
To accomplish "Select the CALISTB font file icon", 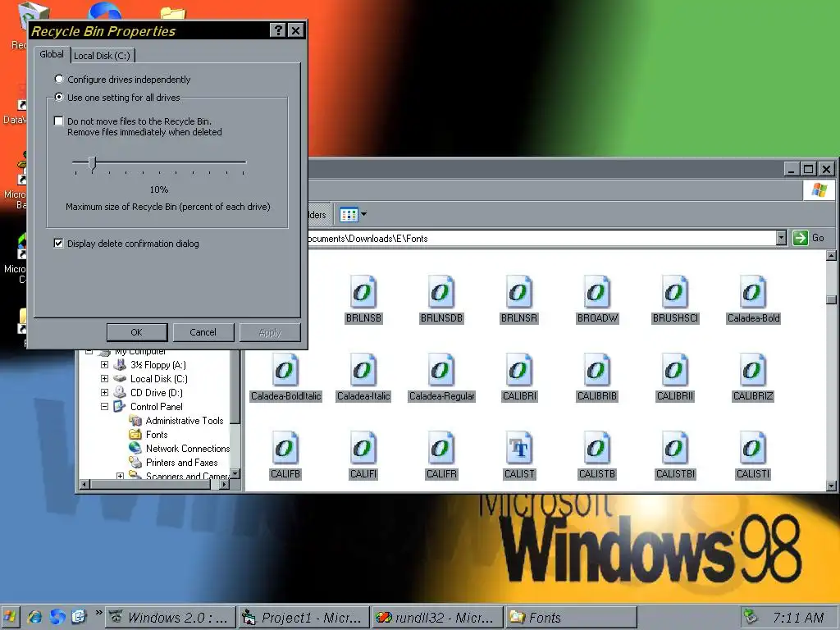I will pyautogui.click(x=597, y=448).
